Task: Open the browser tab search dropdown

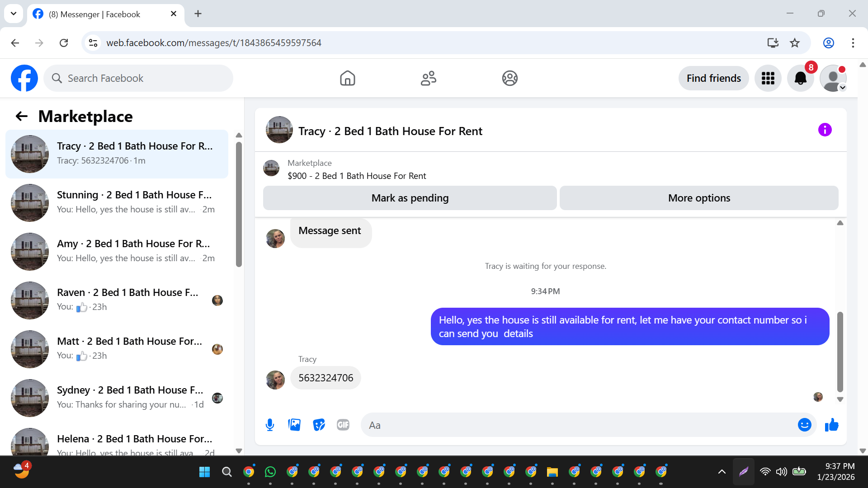Action: point(14,14)
